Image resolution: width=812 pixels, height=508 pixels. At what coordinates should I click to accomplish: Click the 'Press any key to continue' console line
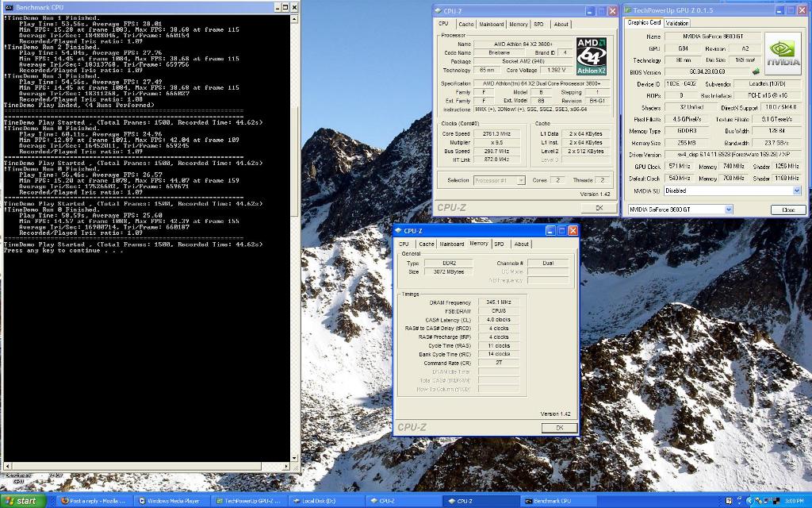click(x=63, y=251)
